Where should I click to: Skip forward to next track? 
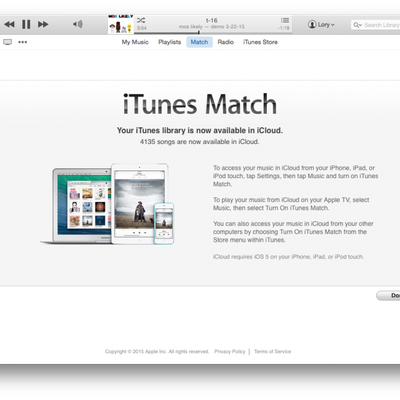click(43, 24)
